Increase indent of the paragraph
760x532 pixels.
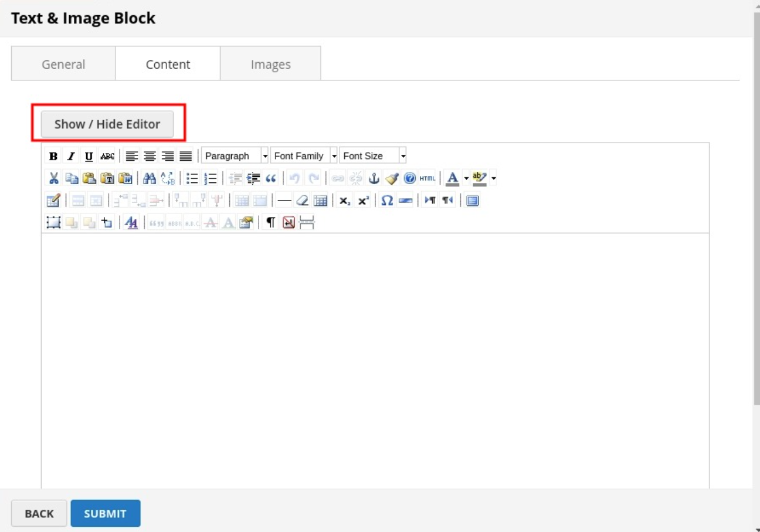(253, 178)
